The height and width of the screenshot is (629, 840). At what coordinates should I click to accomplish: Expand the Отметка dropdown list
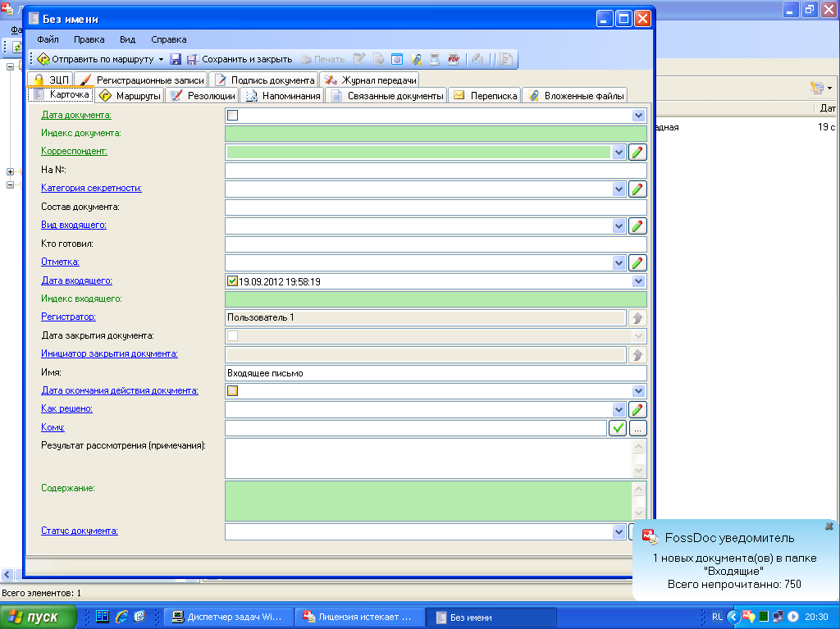(x=619, y=263)
